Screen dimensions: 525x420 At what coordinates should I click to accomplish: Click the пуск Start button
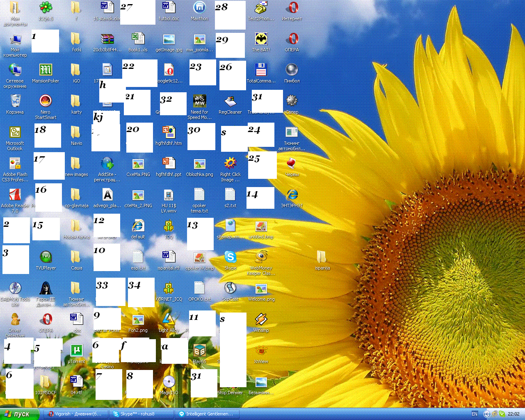20,414
